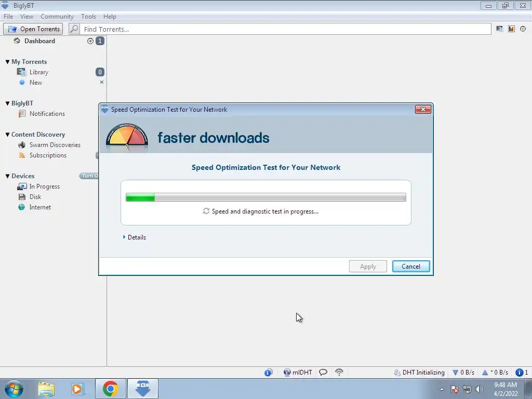This screenshot has height=399, width=532.
Task: Toggle the Devices Turn On button
Action: [x=89, y=176]
